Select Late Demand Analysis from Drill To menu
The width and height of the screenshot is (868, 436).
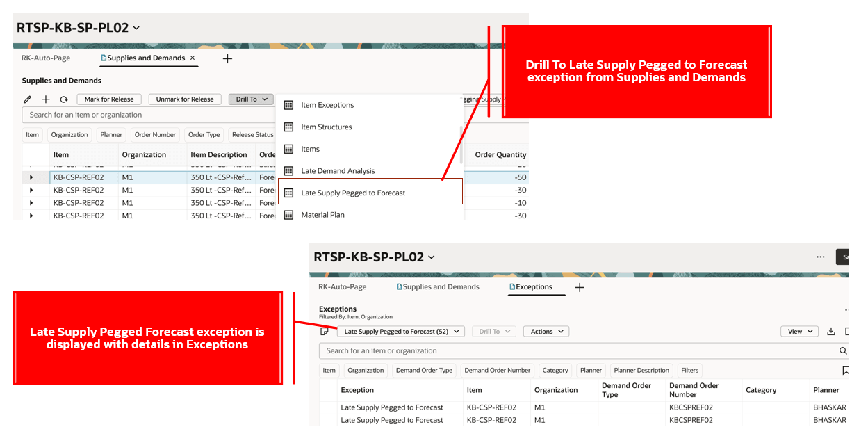pos(338,171)
